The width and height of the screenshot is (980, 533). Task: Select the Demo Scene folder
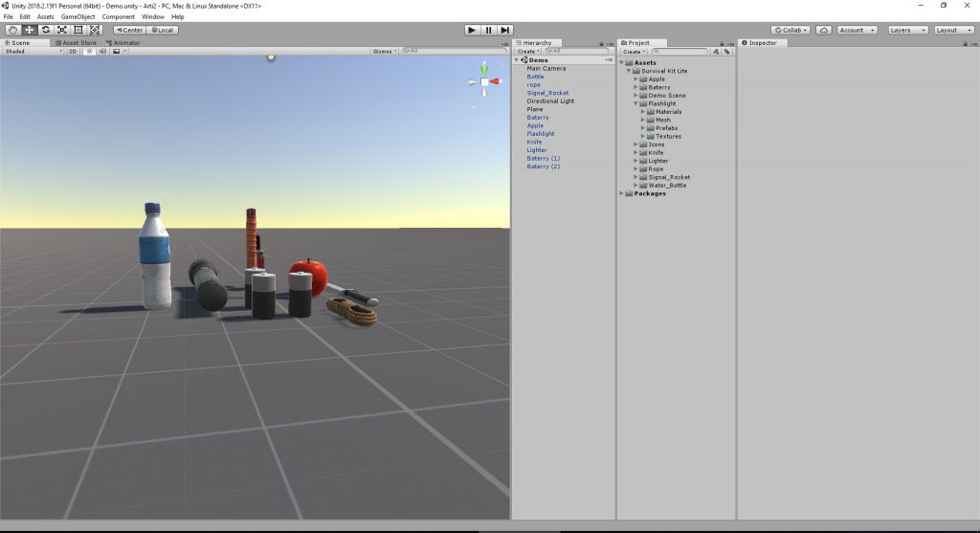click(x=667, y=96)
